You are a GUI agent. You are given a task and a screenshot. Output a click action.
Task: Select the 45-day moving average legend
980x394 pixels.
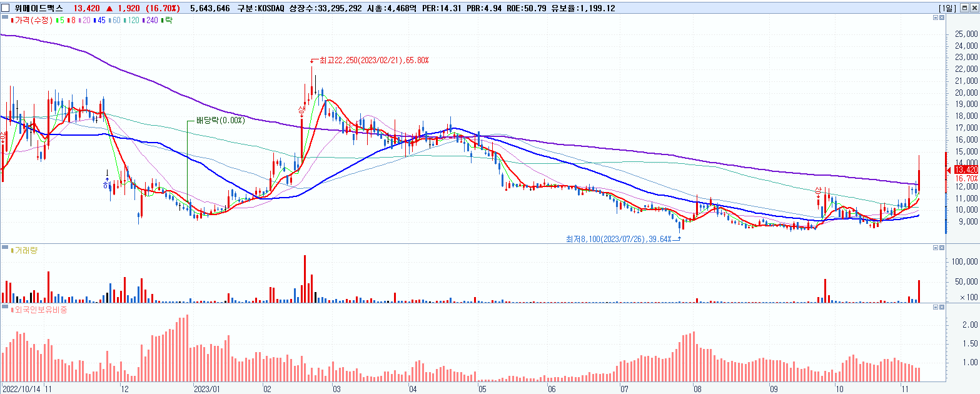(x=99, y=20)
